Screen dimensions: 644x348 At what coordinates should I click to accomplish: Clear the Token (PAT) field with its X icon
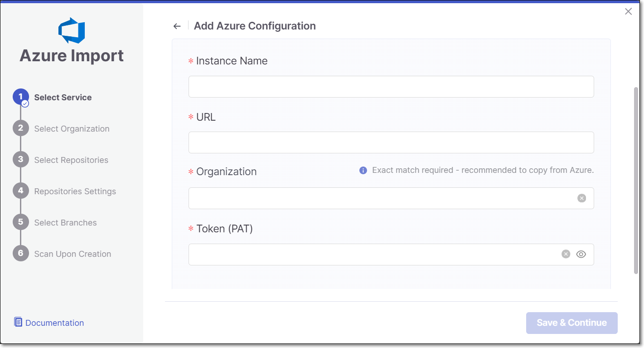566,254
